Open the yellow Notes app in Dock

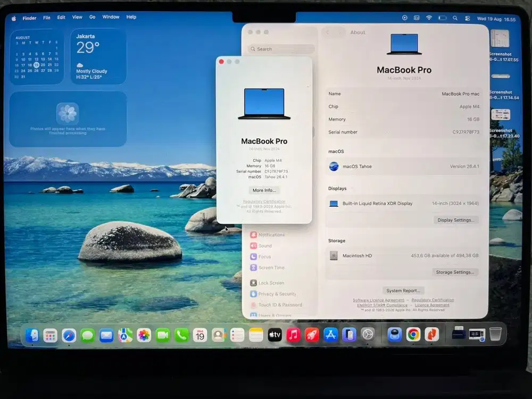pyautogui.click(x=256, y=335)
